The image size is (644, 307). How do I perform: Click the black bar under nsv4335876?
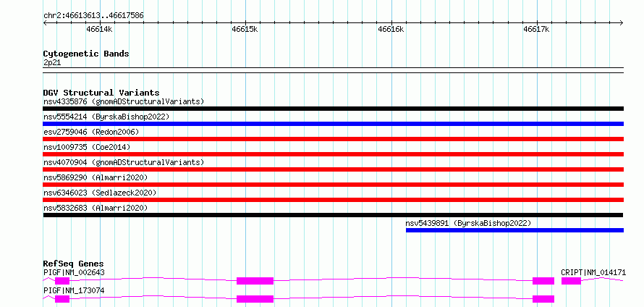point(334,109)
